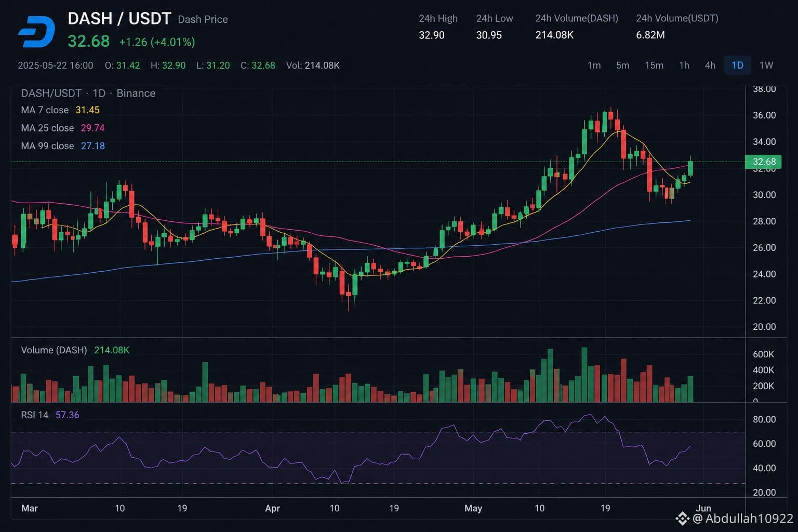
Task: Click the Apr date axis label
Action: [x=272, y=508]
